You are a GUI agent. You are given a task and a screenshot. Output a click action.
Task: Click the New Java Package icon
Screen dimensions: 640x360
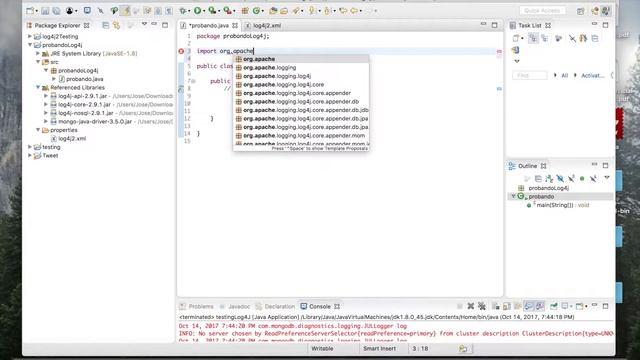(245, 11)
